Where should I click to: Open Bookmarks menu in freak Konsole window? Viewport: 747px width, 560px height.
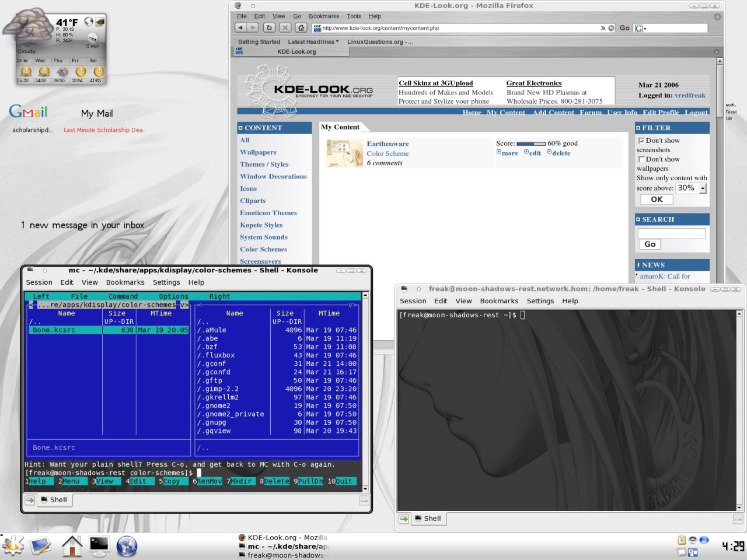pyautogui.click(x=499, y=301)
